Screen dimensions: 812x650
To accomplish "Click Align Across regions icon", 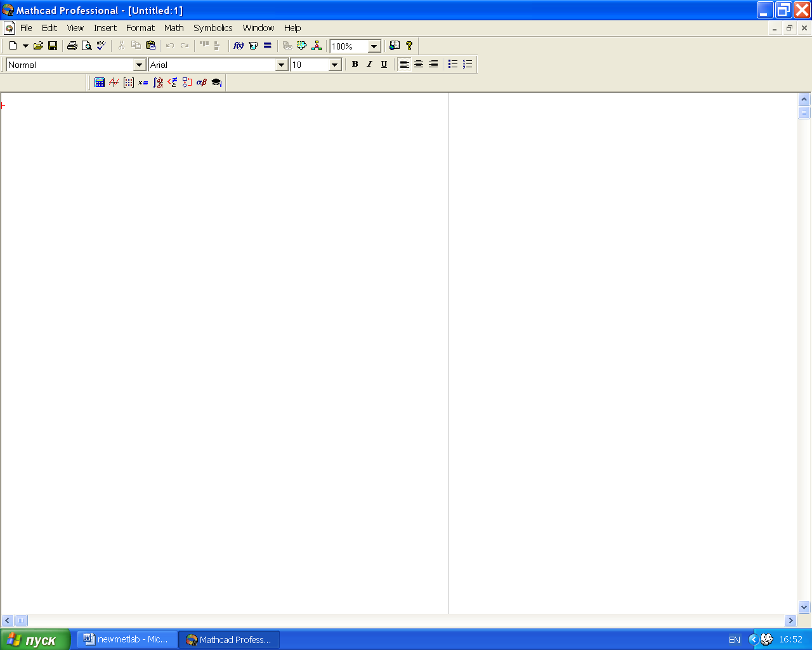I will click(x=204, y=46).
